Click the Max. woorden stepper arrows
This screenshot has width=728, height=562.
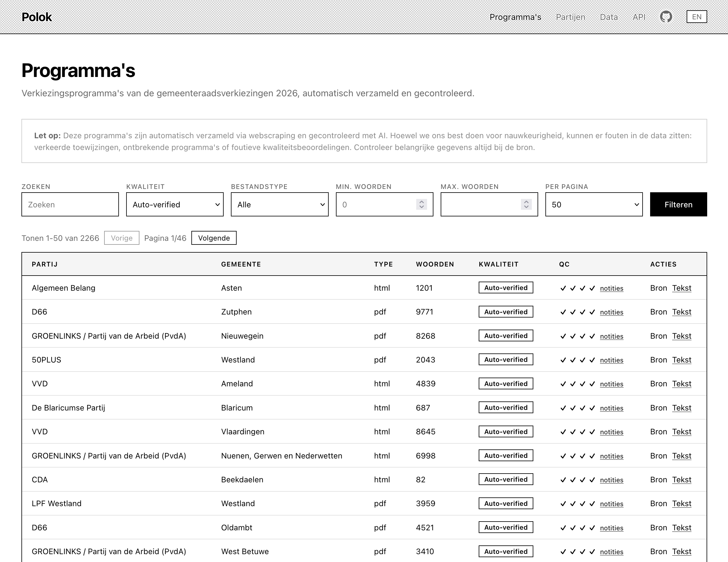click(526, 204)
